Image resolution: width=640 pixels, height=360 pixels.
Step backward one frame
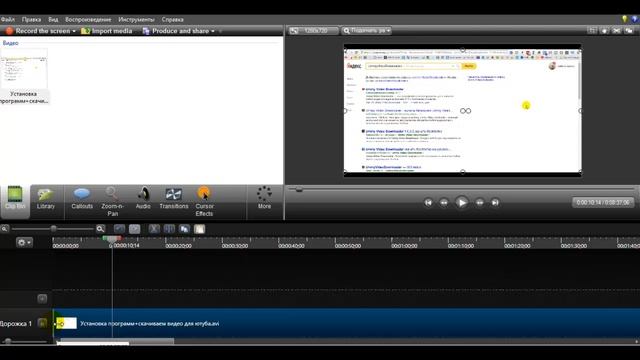444,202
